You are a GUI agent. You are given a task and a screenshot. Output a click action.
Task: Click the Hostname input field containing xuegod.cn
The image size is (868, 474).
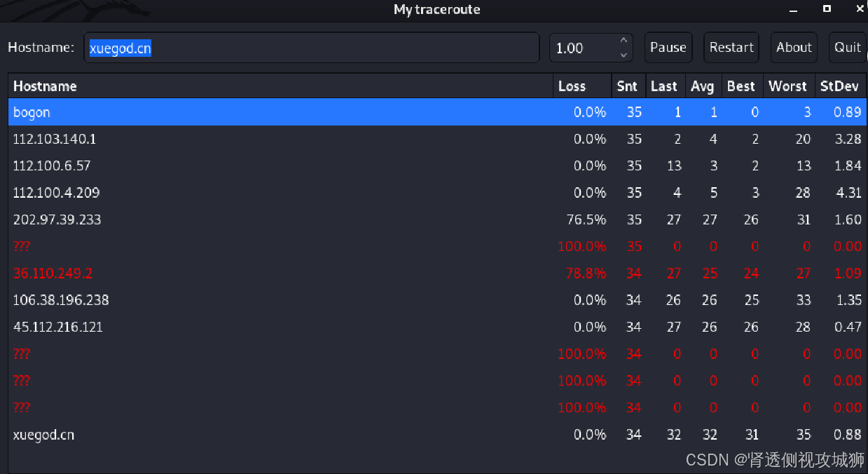(x=312, y=48)
